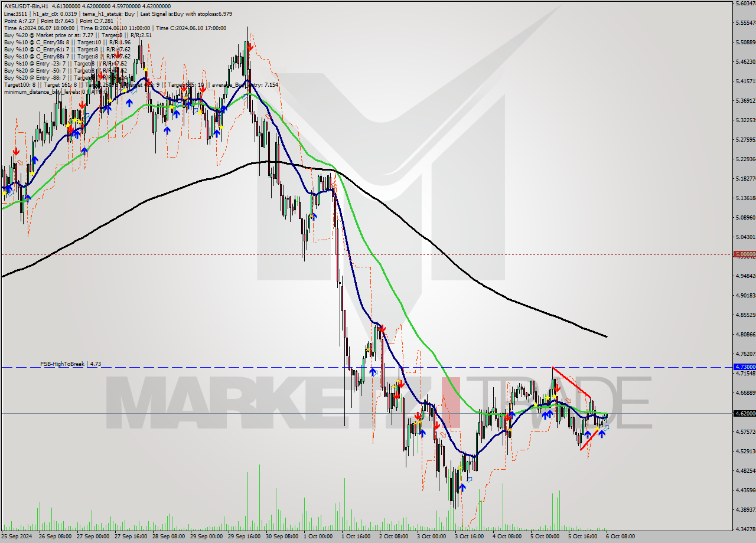Click the 5.41571 price axis label
This screenshot has width=756, height=543.
point(745,81)
